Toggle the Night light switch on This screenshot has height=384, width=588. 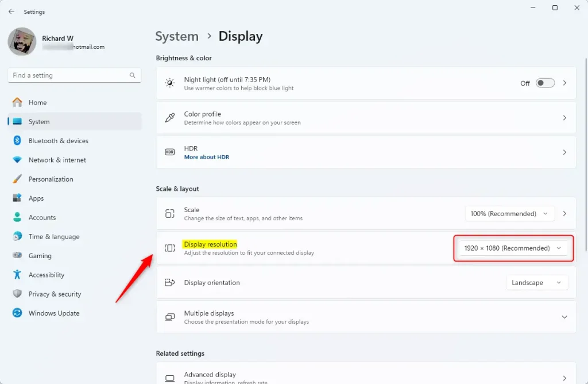(x=545, y=83)
